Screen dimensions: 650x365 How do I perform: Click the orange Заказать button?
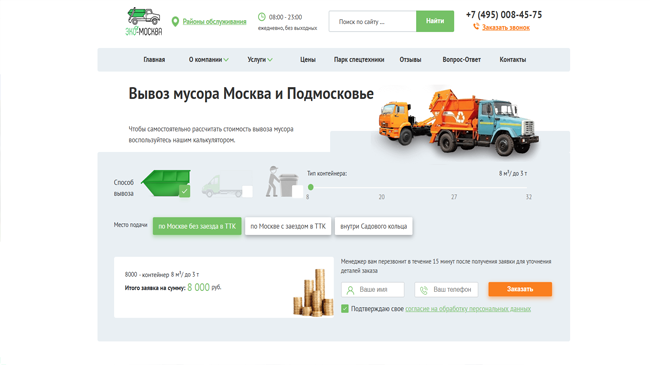point(520,289)
